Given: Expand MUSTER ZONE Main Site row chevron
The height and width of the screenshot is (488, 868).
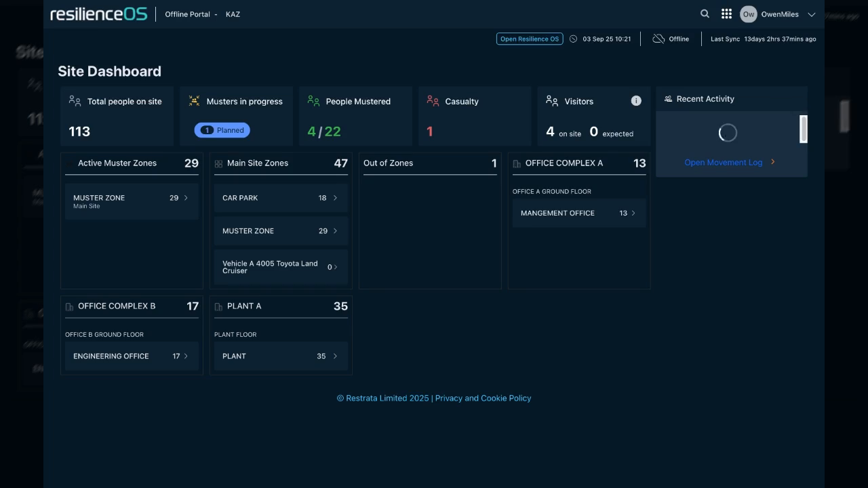Looking at the screenshot, I should [x=186, y=198].
